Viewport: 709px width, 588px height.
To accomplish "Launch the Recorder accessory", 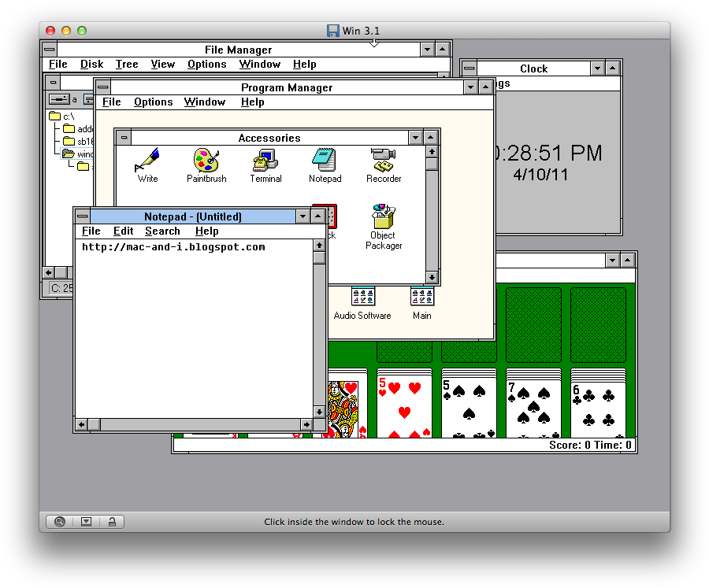I will [384, 161].
